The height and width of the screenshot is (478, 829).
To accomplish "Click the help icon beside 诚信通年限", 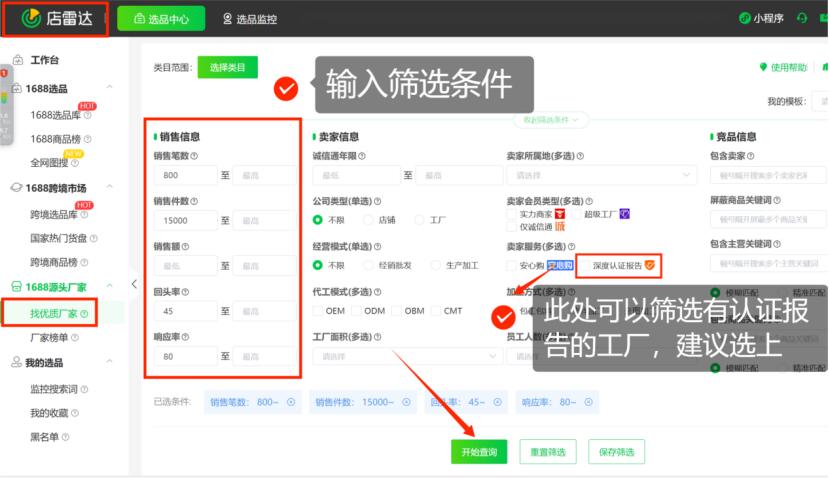I will click(362, 156).
